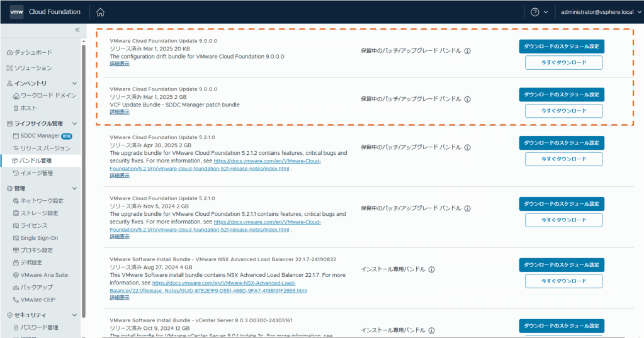Click the プロキシ設定 icon
This screenshot has height=338, width=644.
tap(16, 250)
